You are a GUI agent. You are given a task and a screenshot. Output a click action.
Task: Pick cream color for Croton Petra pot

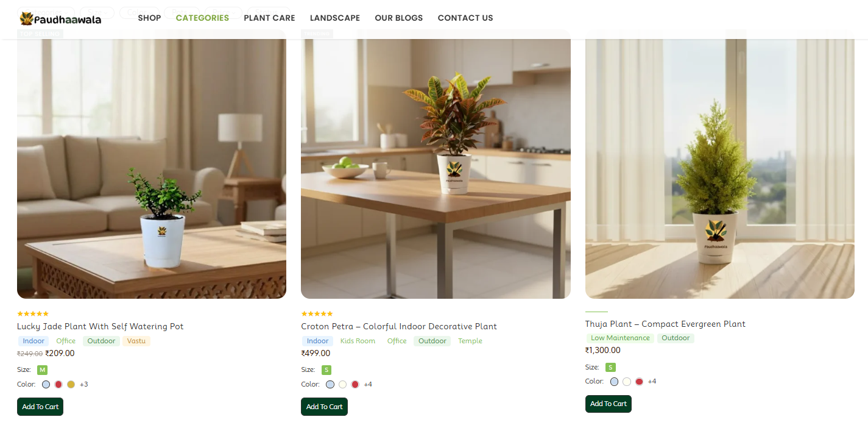342,384
